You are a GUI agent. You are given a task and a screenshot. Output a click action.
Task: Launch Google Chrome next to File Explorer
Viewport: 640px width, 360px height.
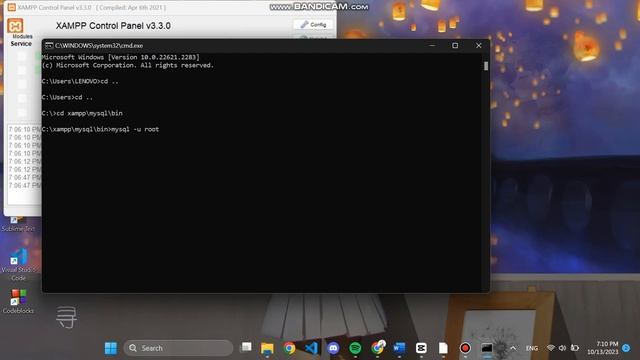point(289,348)
